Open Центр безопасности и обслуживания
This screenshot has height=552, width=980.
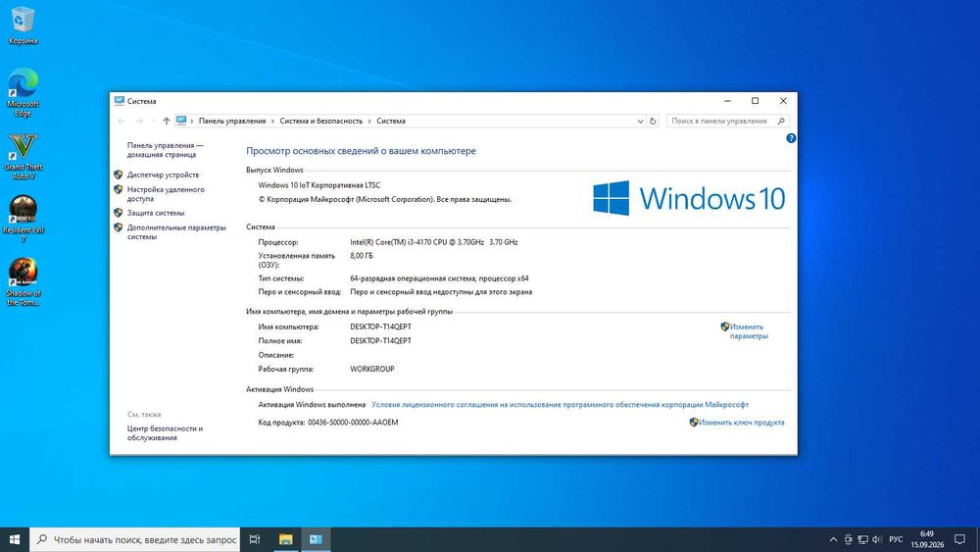pos(165,433)
